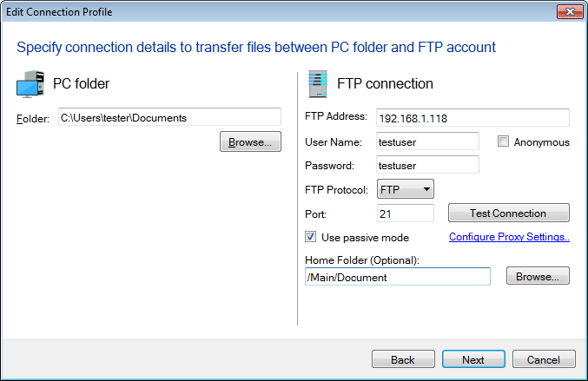Open the FTP Protocol dropdown
The height and width of the screenshot is (381, 588).
pos(406,189)
